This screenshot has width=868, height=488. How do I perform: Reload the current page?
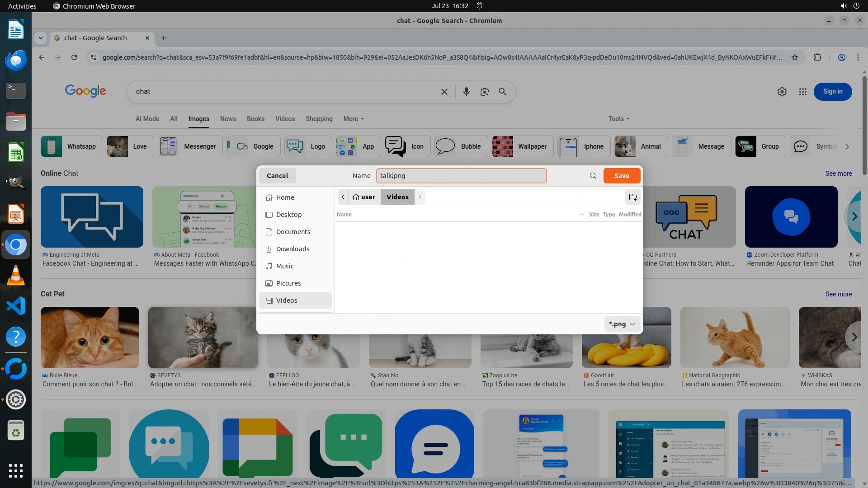coord(74,57)
